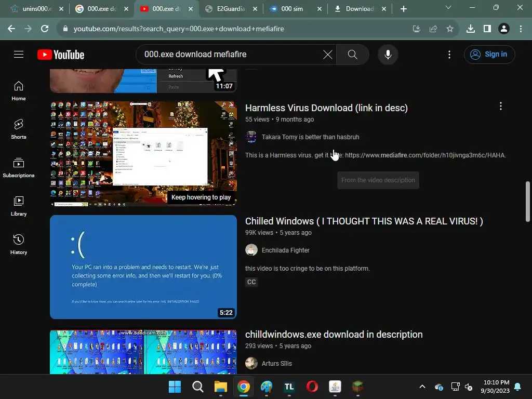Image resolution: width=532 pixels, height=399 pixels.
Task: Open the Minecraft icon in taskbar
Action: [x=357, y=387]
